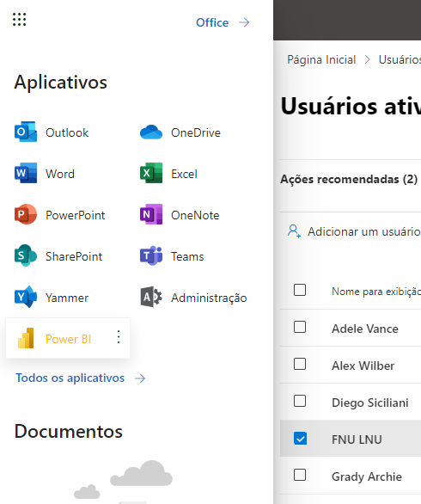Click the arrow next to Office
Viewport: 421px width, 504px height.
coord(244,22)
